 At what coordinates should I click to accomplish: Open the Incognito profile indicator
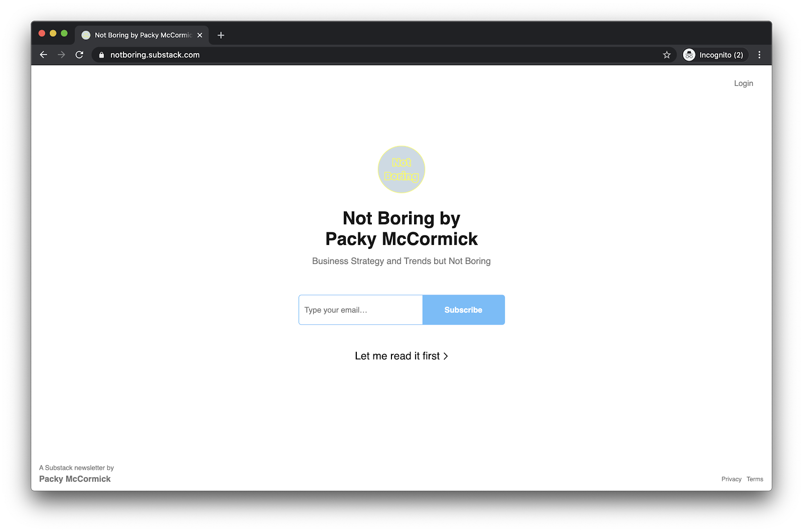pos(715,55)
